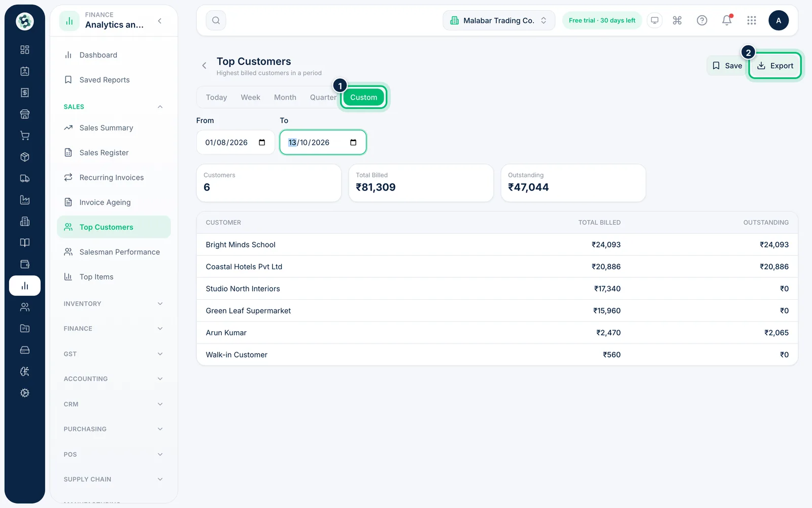Screen dimensions: 812x508
Task: Go back using arrow beside Top Customers
Action: 204,66
